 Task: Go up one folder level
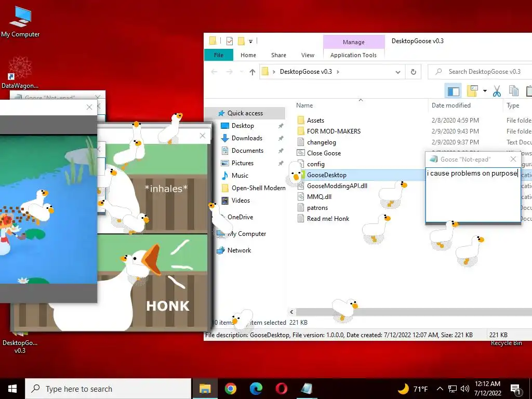252,72
